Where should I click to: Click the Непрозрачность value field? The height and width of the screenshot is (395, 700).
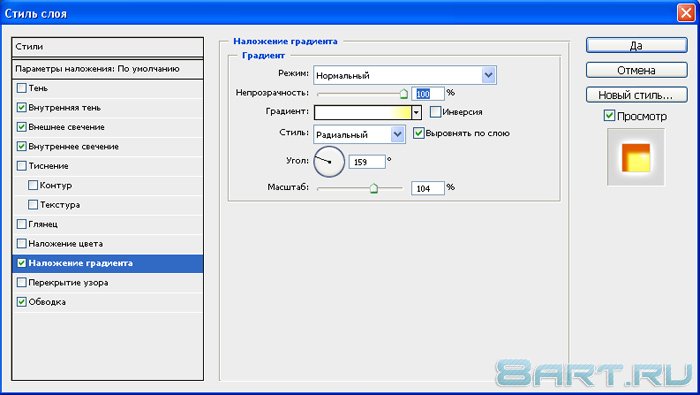click(428, 94)
